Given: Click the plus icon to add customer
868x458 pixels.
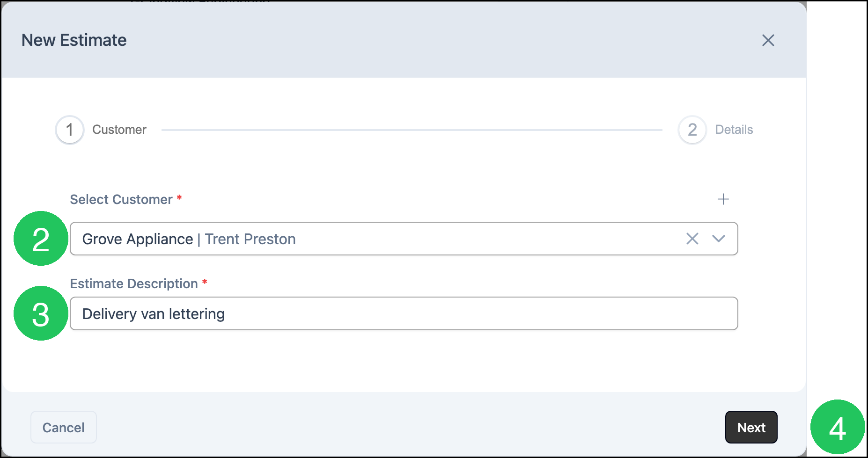Looking at the screenshot, I should point(723,199).
